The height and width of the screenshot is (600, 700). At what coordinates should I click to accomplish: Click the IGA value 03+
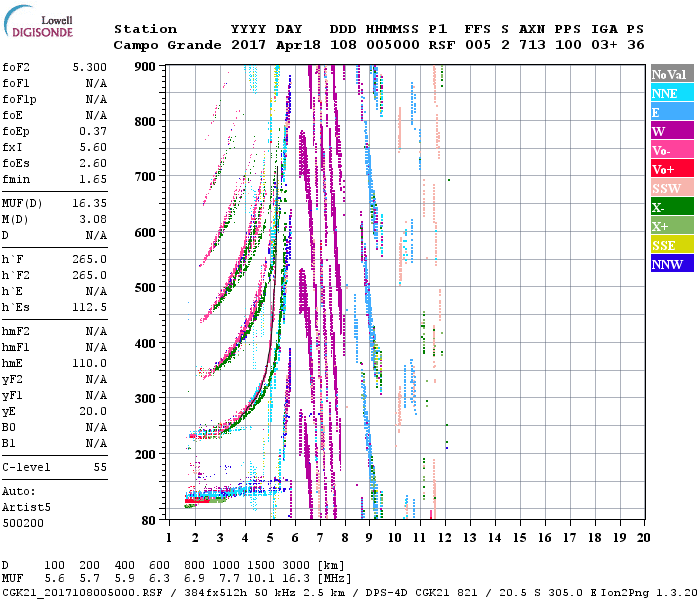click(604, 45)
